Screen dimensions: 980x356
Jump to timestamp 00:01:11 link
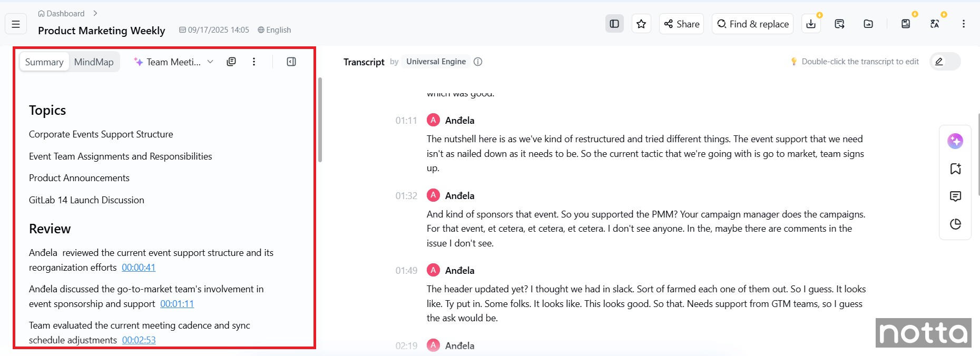[177, 304]
